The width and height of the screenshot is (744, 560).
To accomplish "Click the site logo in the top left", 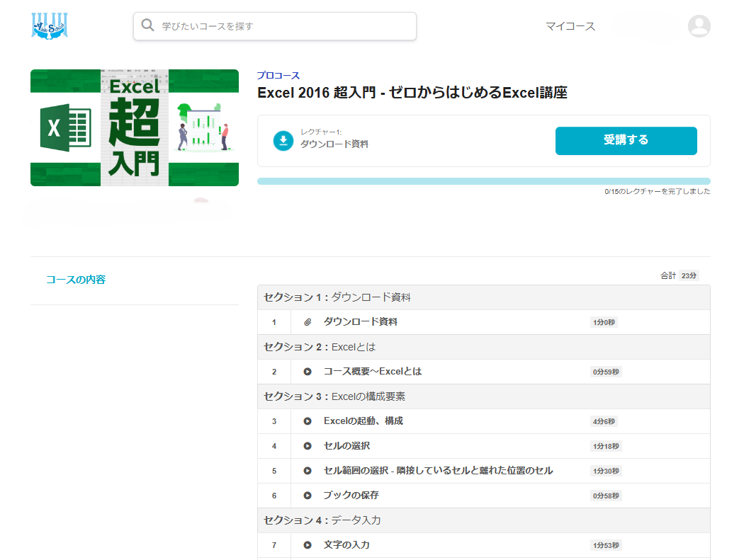I will click(x=49, y=27).
